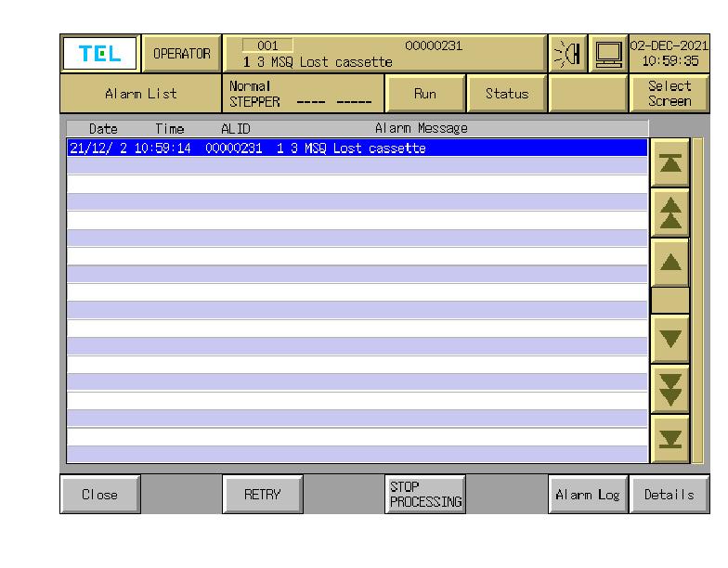Screen dimensions: 728x568
Task: Open the Status screen
Action: (506, 94)
